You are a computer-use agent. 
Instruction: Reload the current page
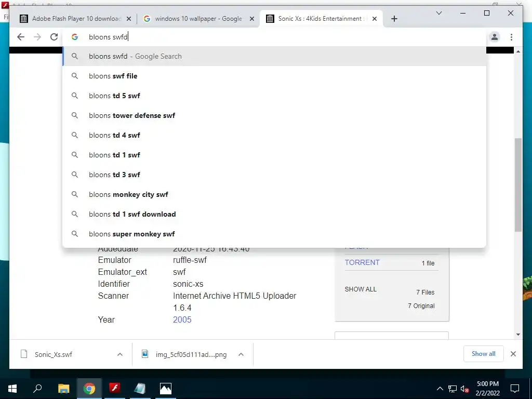[54, 37]
